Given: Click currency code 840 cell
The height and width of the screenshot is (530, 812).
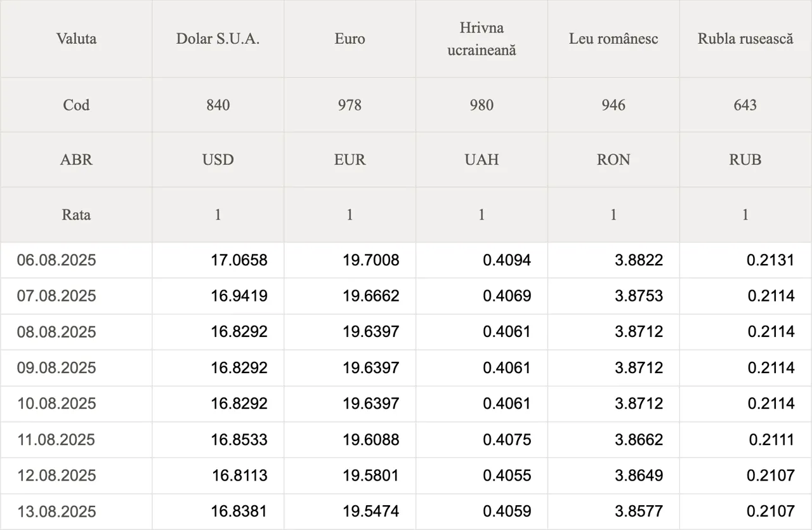Looking at the screenshot, I should [x=218, y=105].
